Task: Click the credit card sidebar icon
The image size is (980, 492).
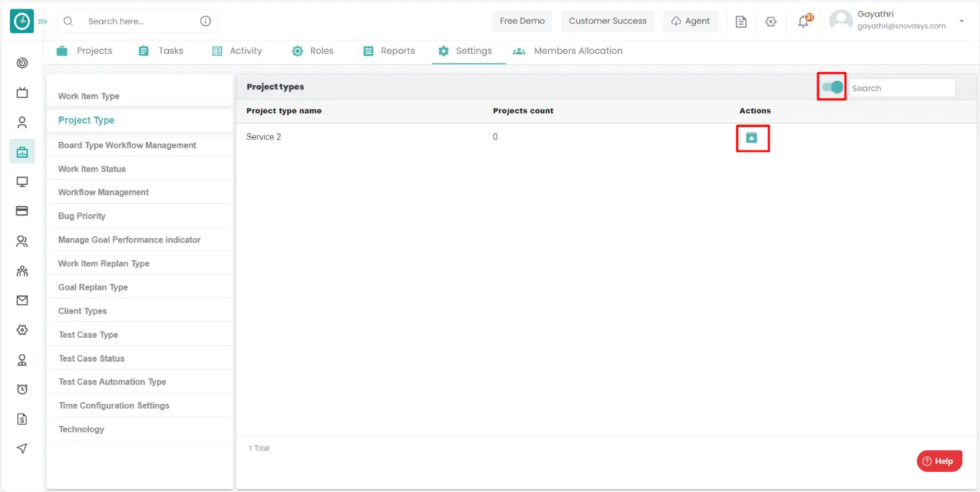Action: pos(22,211)
